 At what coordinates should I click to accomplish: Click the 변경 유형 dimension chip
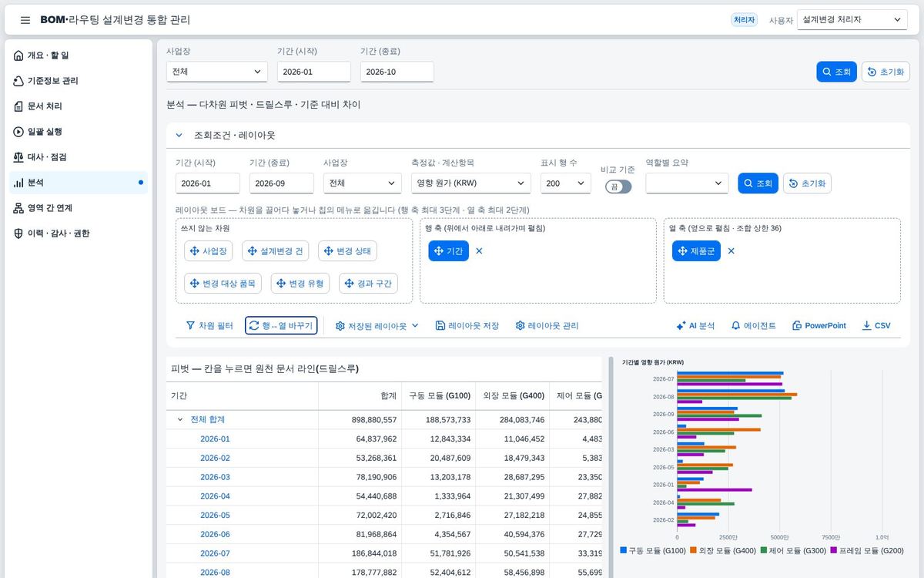pos(300,284)
